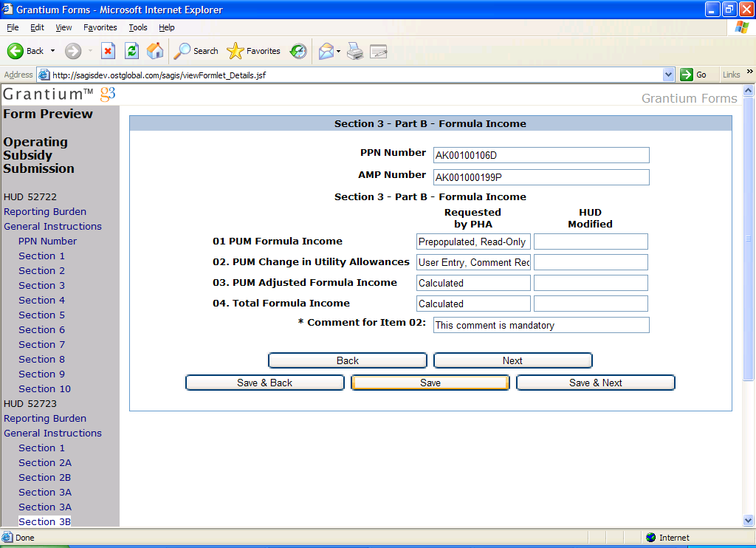Screen dimensions: 756x548
Task: Stop page loading with the Stop icon
Action: click(x=108, y=51)
